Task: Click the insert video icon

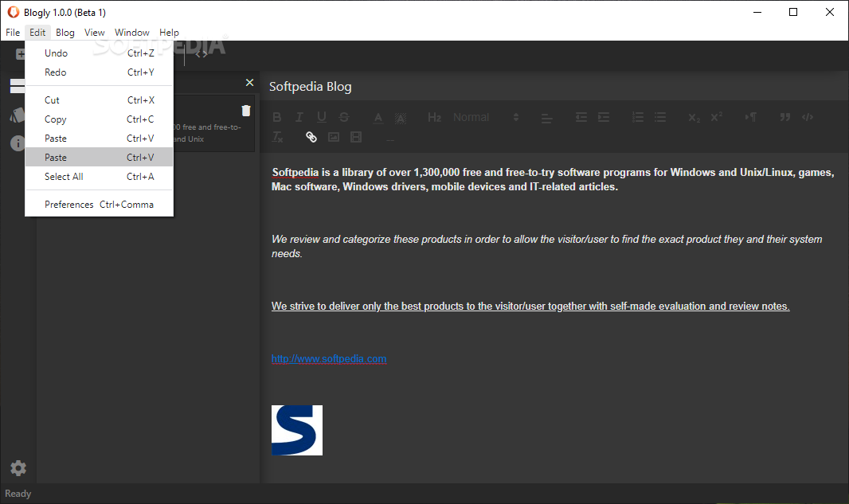Action: [356, 137]
